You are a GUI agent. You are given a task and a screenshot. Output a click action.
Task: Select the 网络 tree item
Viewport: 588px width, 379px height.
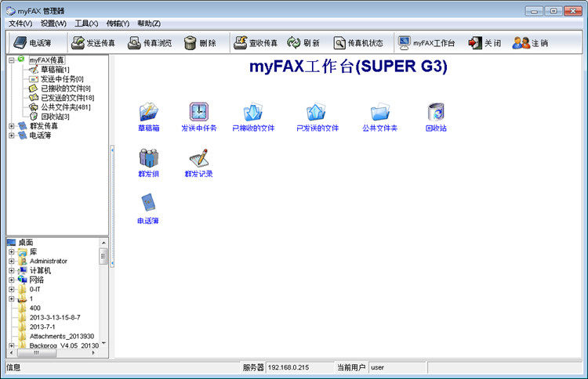(x=36, y=280)
